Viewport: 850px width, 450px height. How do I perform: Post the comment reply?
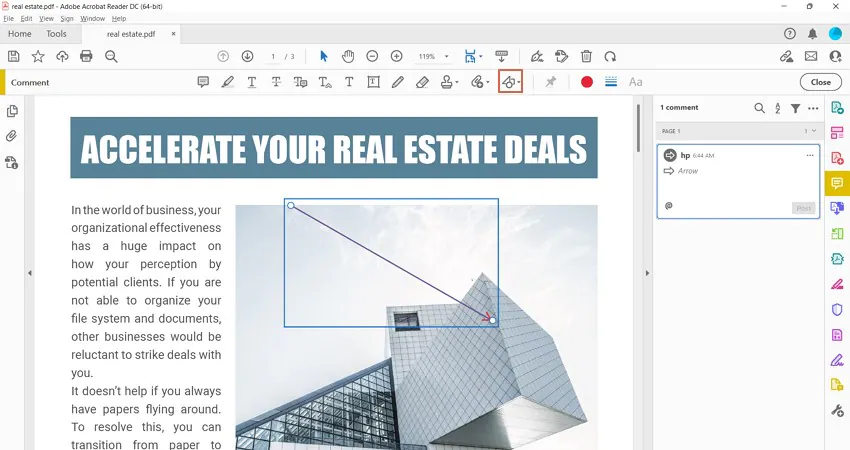(803, 208)
